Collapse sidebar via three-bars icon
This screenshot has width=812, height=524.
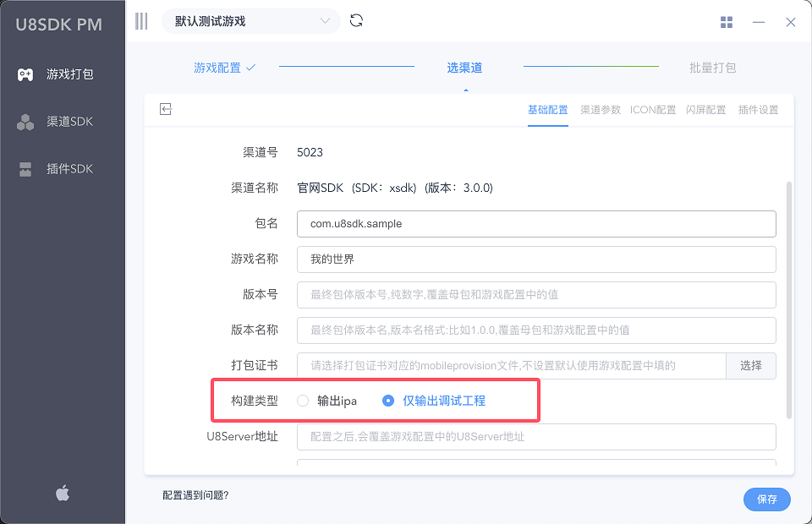click(x=141, y=21)
